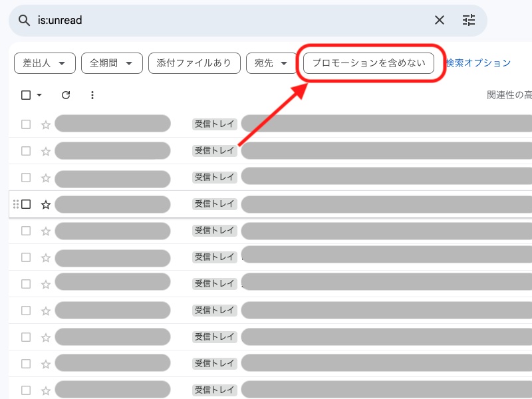
Task: Open the 全期間 date range dropdown
Action: (x=112, y=63)
